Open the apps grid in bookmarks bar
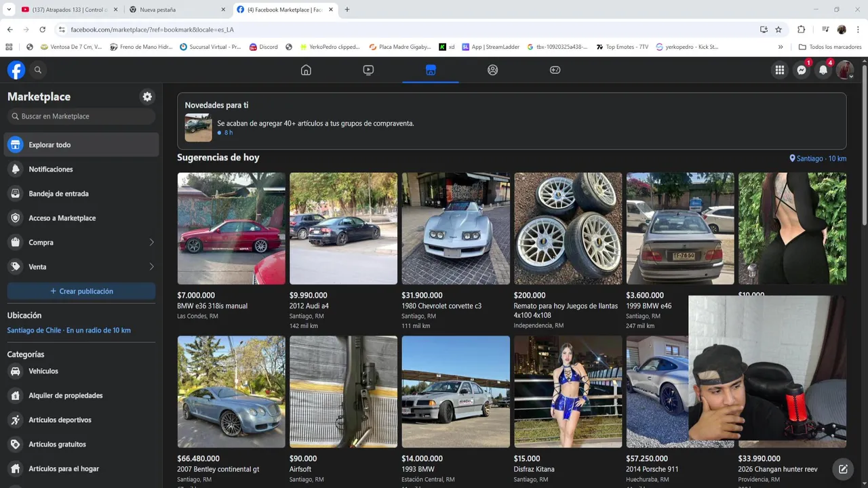868x488 pixels. (9, 47)
